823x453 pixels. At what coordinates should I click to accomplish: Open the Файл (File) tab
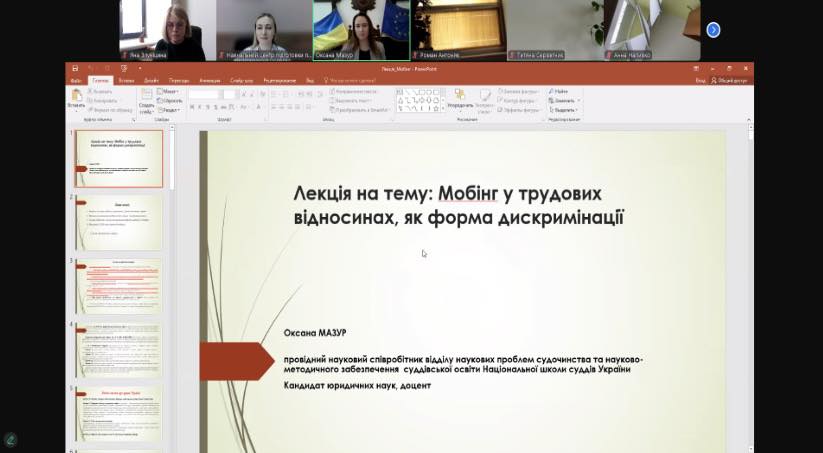pyautogui.click(x=75, y=80)
